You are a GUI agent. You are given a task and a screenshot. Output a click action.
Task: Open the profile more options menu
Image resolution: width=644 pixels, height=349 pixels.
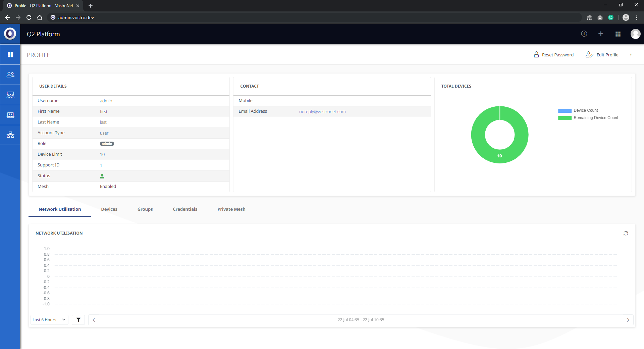[x=631, y=55]
